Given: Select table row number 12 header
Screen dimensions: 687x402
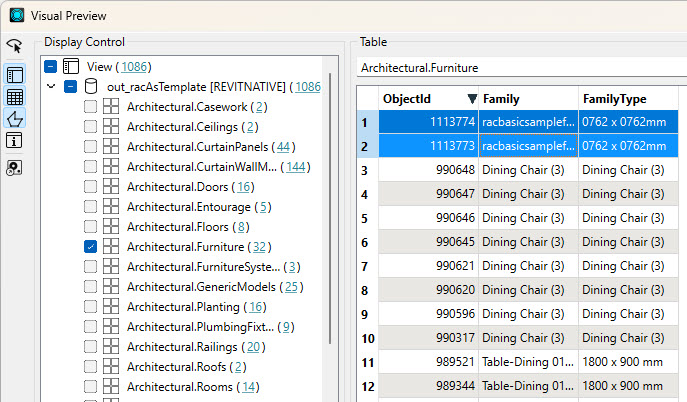Looking at the screenshot, I should pyautogui.click(x=367, y=386).
